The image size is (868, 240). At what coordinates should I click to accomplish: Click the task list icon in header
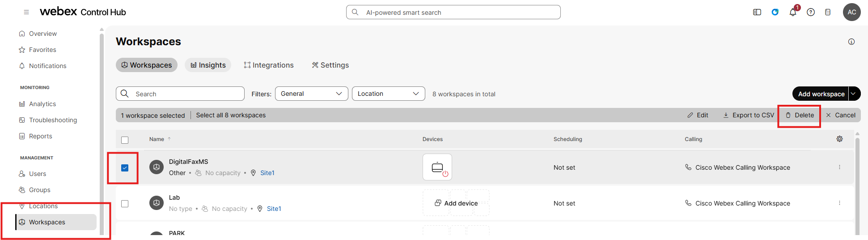(x=828, y=12)
